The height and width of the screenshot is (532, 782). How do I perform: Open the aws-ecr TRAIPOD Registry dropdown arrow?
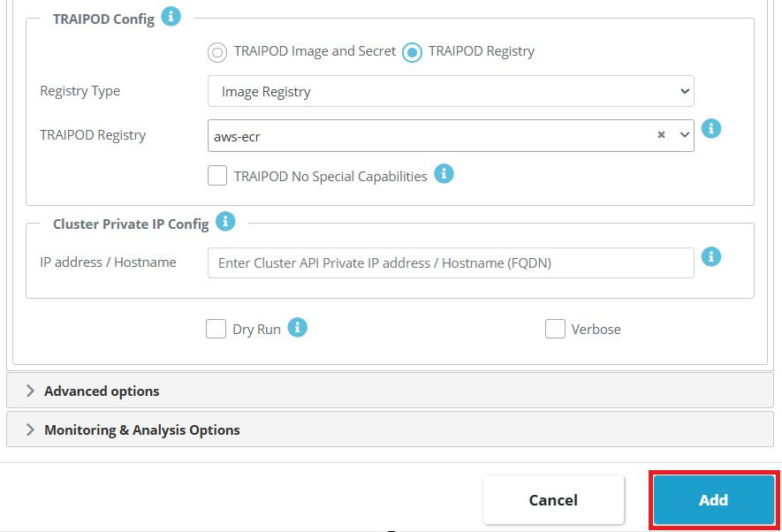685,134
